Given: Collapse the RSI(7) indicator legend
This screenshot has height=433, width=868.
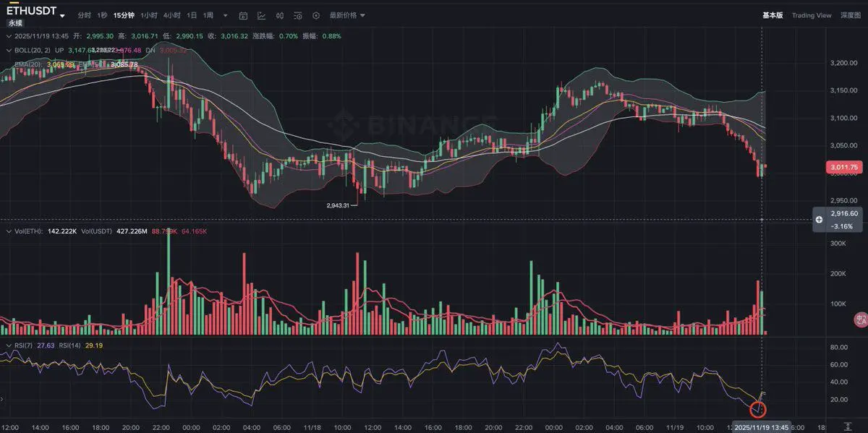Looking at the screenshot, I should click(9, 346).
